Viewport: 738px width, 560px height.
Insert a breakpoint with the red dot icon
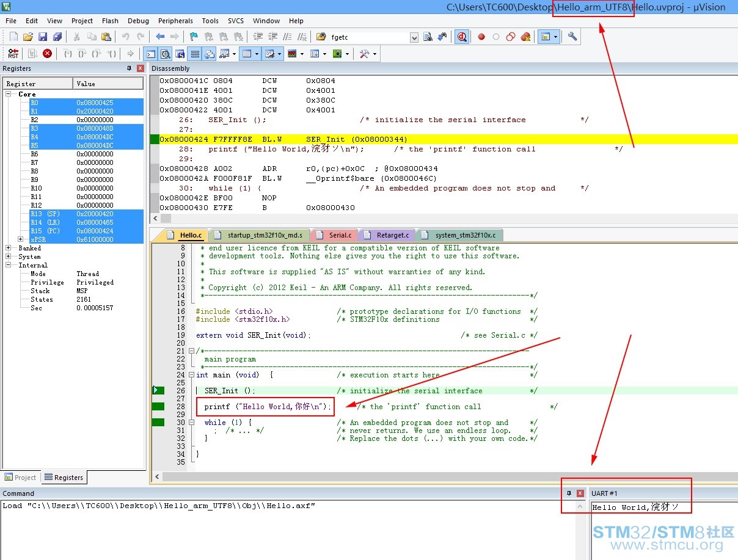coord(481,37)
